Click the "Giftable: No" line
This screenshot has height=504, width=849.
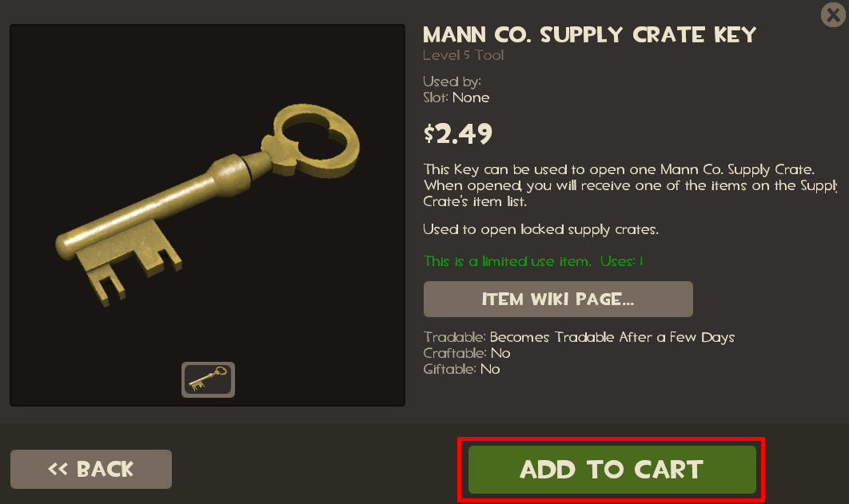click(461, 369)
